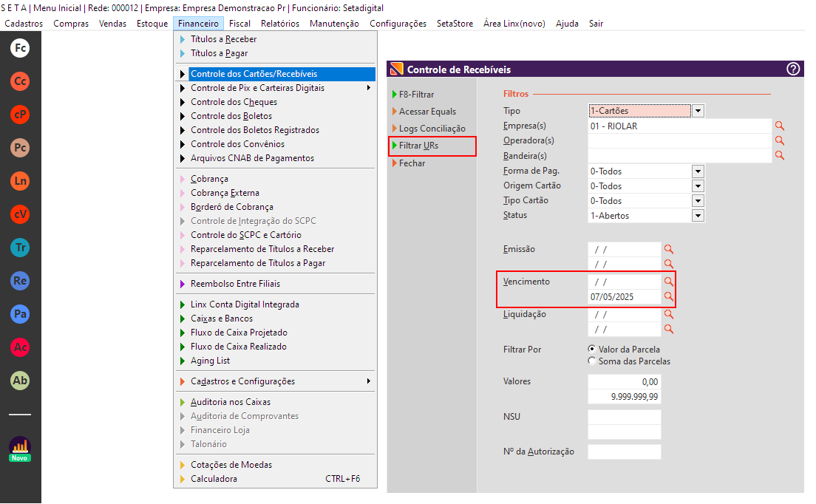Open the Tipo Cartão dropdown

click(x=698, y=201)
